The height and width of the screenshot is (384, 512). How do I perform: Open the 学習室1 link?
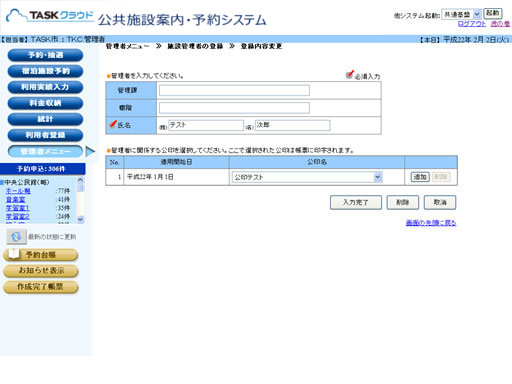(18, 208)
